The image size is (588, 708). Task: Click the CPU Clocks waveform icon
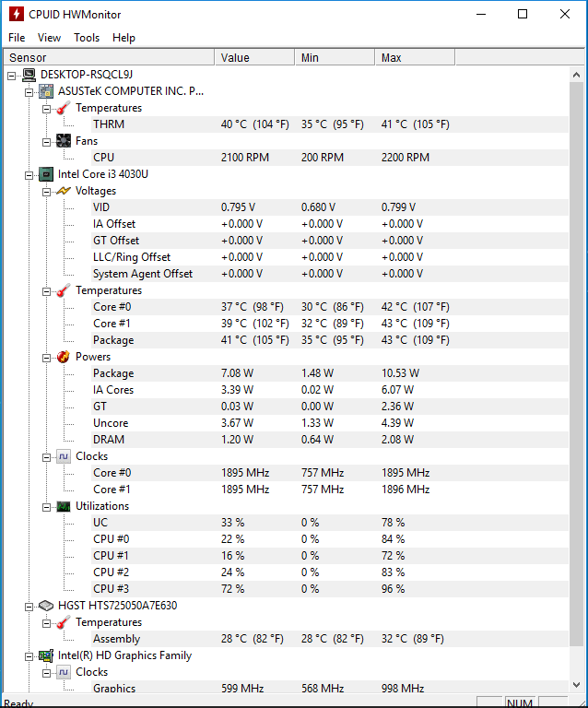tap(64, 456)
